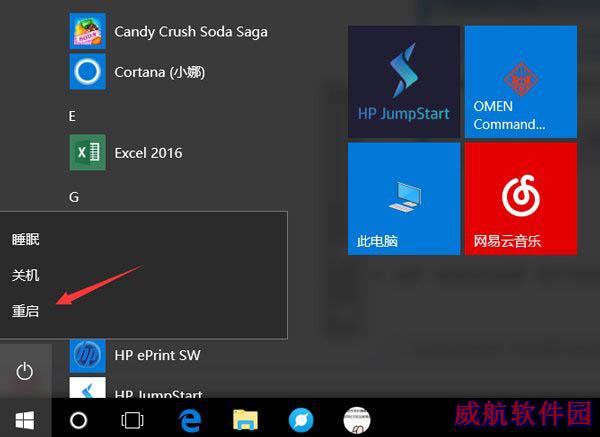Click Cortana search circle on taskbar
600x437 pixels.
coord(79,420)
